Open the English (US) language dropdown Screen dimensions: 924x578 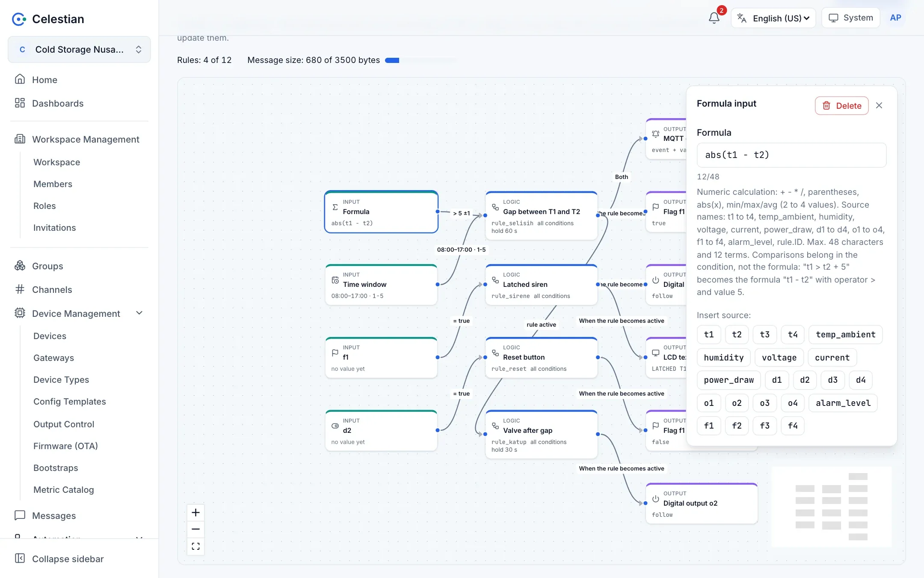coord(773,18)
